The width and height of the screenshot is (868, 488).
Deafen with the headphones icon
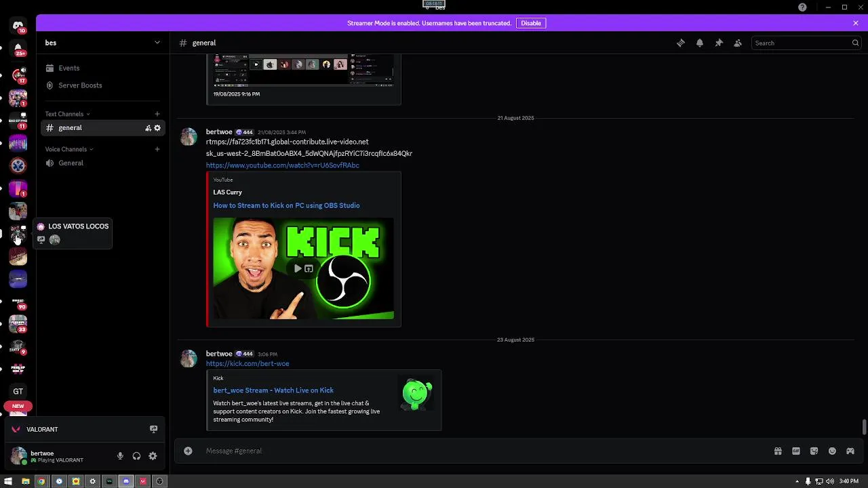[x=136, y=456]
